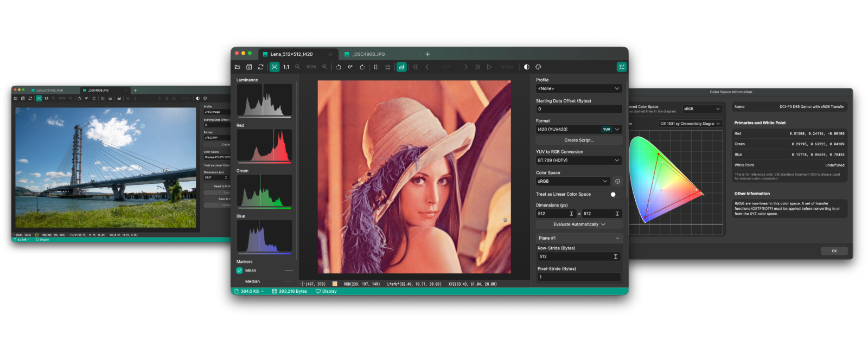The image size is (868, 347).
Task: Open file icon in front window toolbar
Action: 237,67
